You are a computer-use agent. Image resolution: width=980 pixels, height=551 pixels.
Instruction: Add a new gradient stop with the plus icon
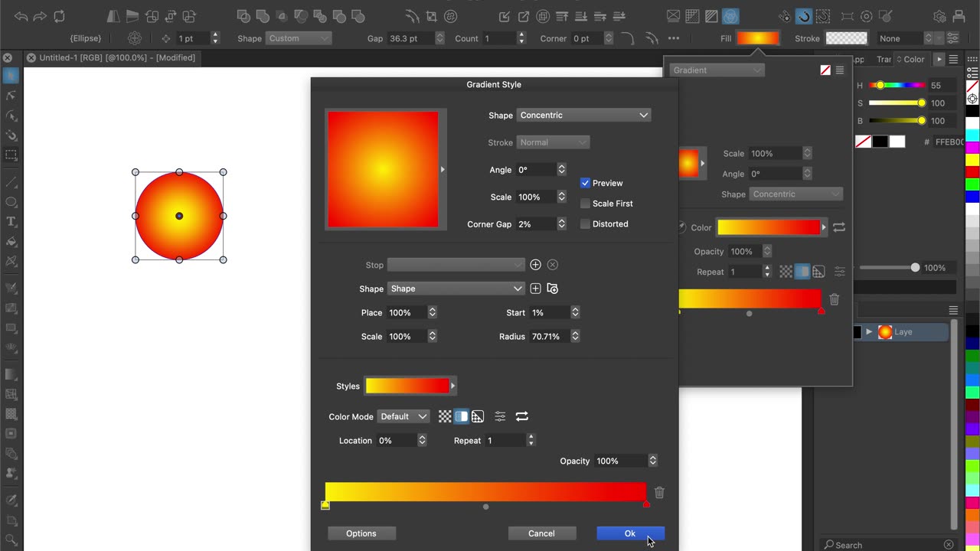click(535, 265)
